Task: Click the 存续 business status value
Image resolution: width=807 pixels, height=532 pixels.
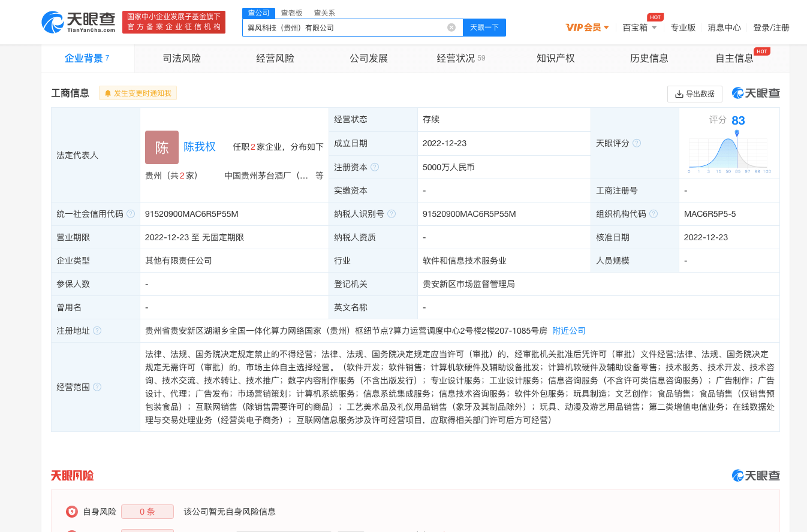Action: [431, 119]
